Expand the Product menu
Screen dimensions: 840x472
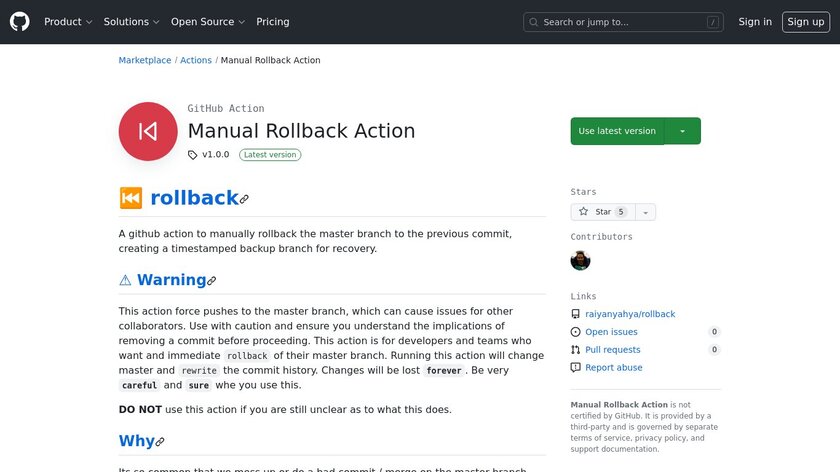point(68,22)
